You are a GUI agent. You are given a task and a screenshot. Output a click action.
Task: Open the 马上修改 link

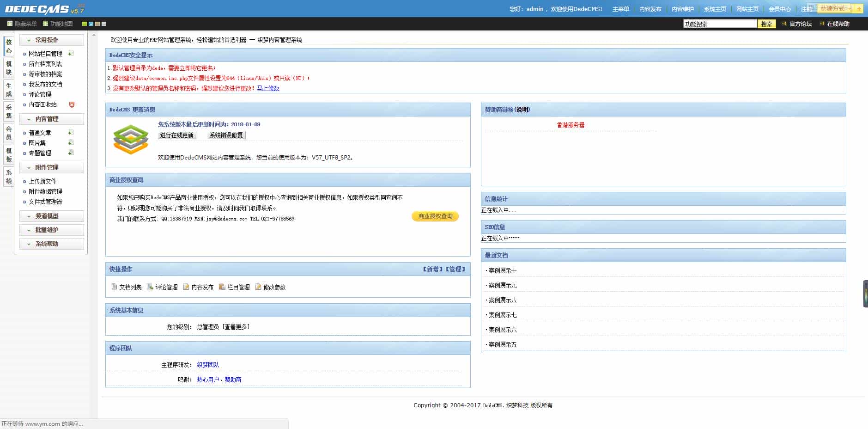coord(268,88)
